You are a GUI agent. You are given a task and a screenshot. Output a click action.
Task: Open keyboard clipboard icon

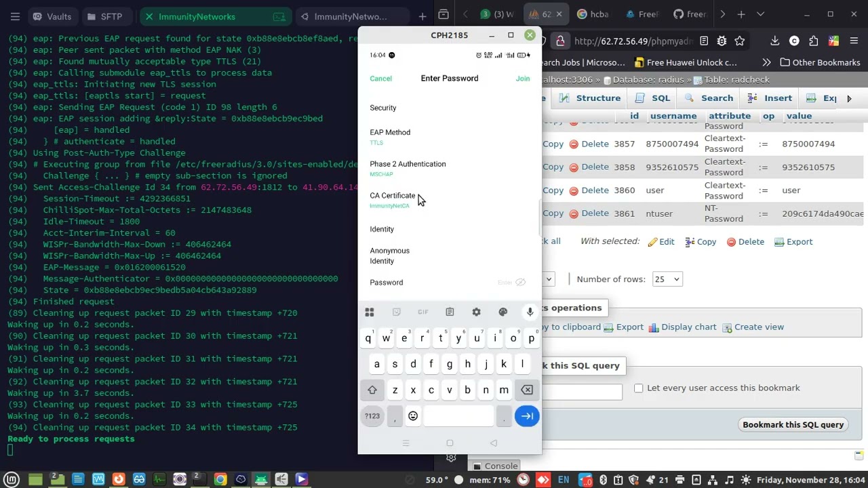pyautogui.click(x=450, y=312)
